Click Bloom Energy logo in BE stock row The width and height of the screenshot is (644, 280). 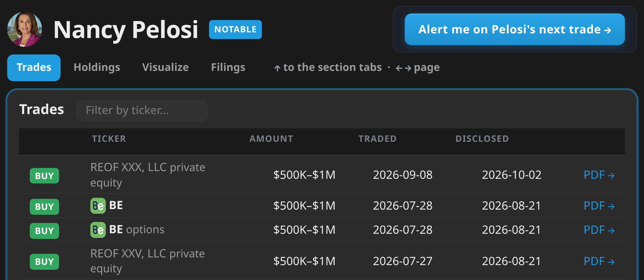(98, 206)
